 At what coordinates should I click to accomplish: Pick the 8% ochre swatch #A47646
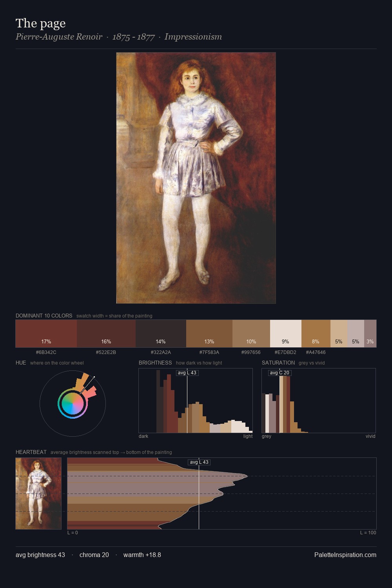(316, 334)
